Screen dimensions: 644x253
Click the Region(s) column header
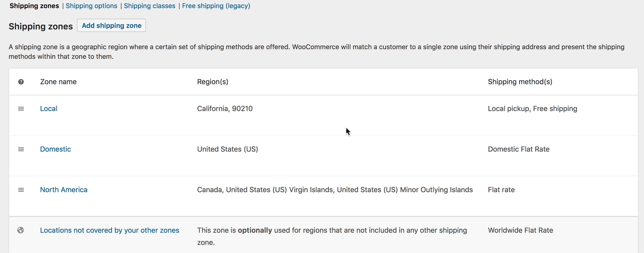pos(213,82)
